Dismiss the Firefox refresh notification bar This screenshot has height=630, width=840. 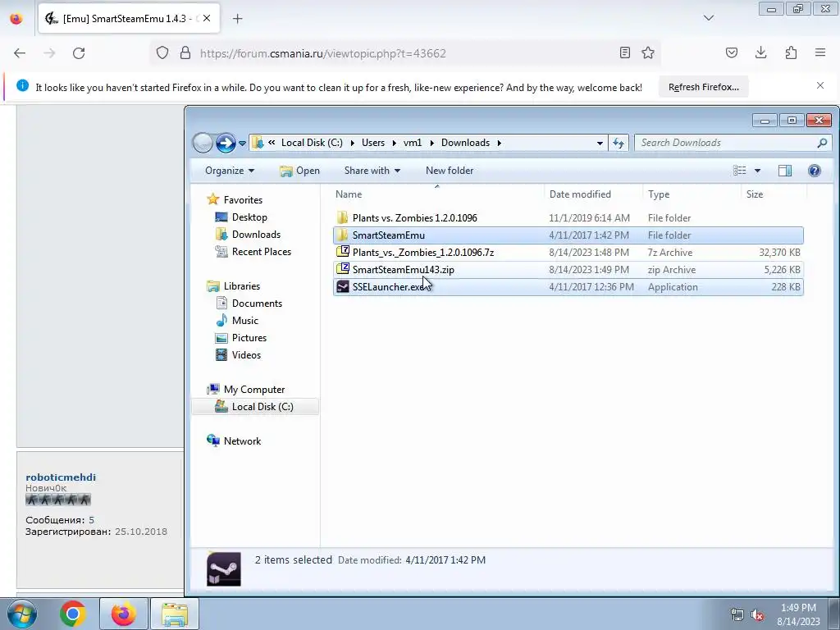click(820, 85)
